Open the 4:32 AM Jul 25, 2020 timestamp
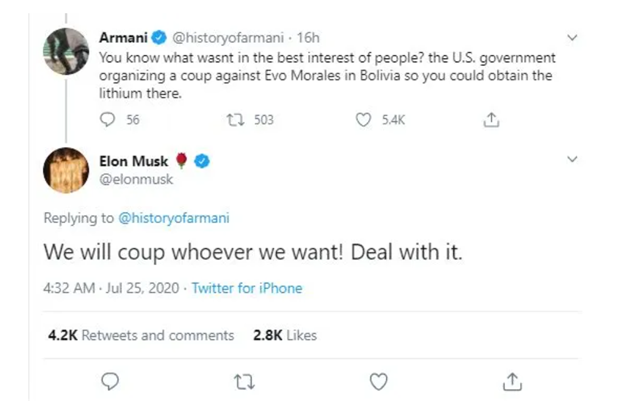 point(111,288)
